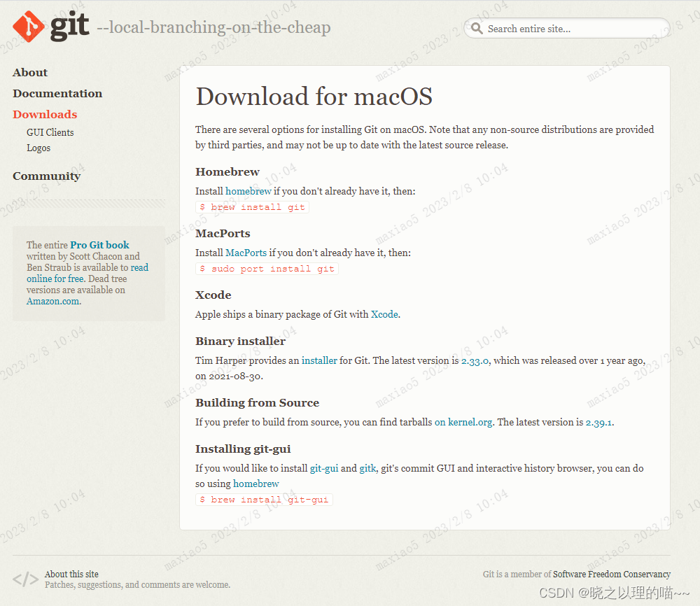Viewport: 700px width, 606px height.
Task: Open the on kernel.org tarballs link
Action: tap(463, 422)
